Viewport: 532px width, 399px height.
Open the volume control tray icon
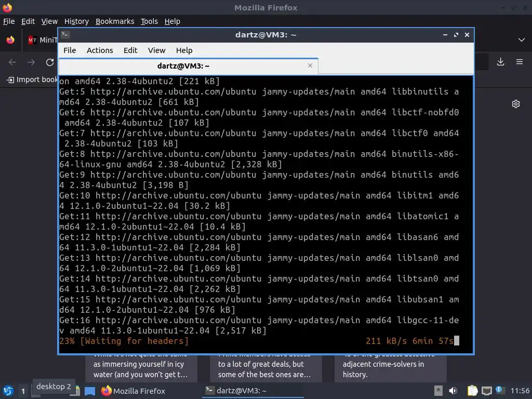click(x=453, y=391)
